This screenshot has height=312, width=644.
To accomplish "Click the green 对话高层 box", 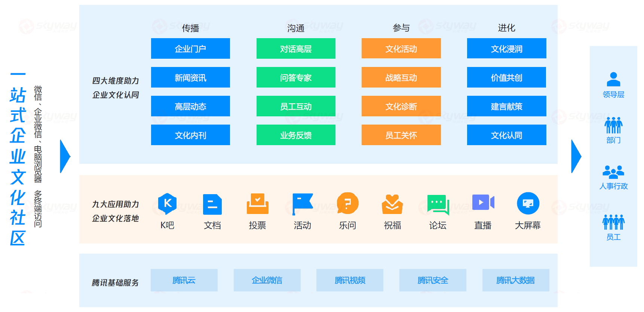I will pos(296,49).
